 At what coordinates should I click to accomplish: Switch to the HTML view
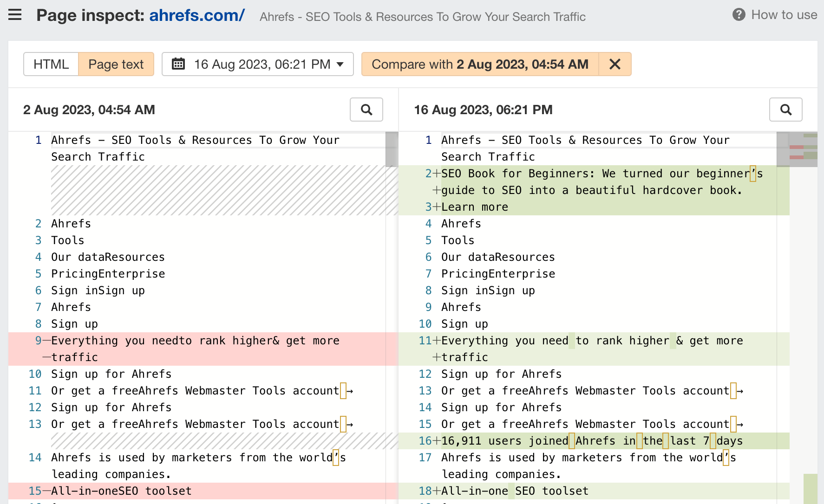[x=51, y=64]
